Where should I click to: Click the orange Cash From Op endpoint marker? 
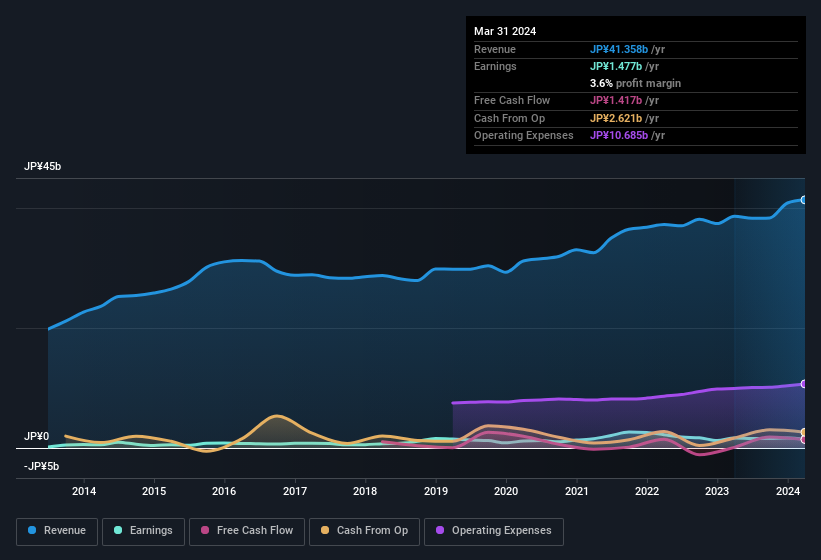tap(804, 432)
